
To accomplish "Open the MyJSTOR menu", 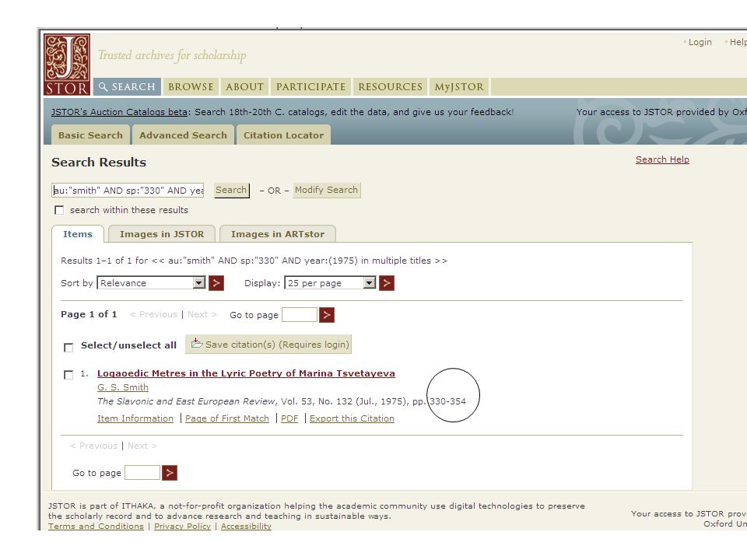I will pos(459,86).
